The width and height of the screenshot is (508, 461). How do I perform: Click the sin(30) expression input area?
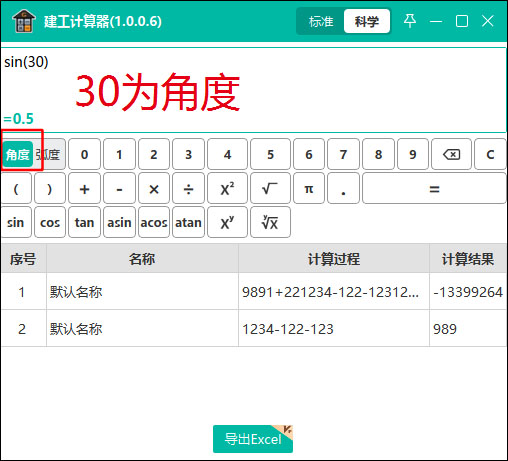[x=253, y=90]
